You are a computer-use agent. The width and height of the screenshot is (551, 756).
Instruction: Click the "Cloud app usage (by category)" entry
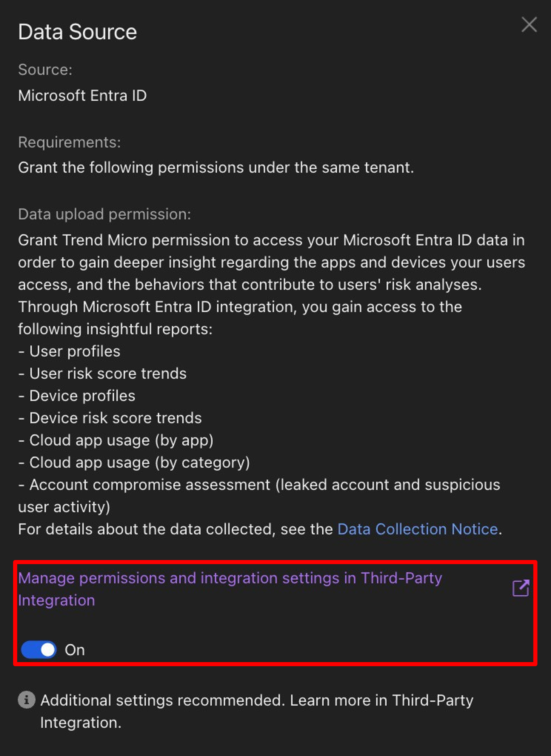coord(139,462)
